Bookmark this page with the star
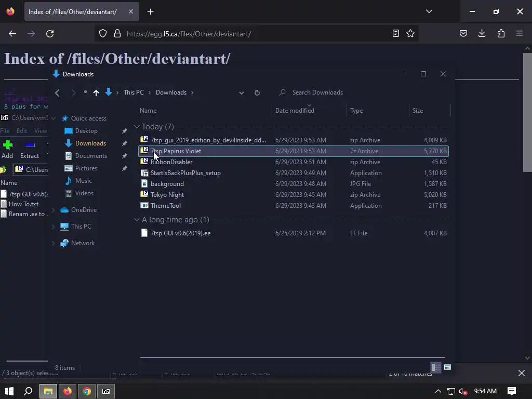 click(410, 33)
